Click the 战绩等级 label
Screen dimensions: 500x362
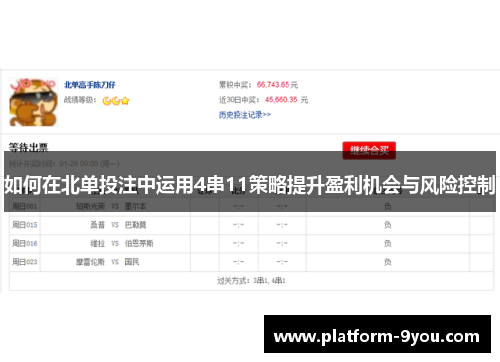click(80, 100)
